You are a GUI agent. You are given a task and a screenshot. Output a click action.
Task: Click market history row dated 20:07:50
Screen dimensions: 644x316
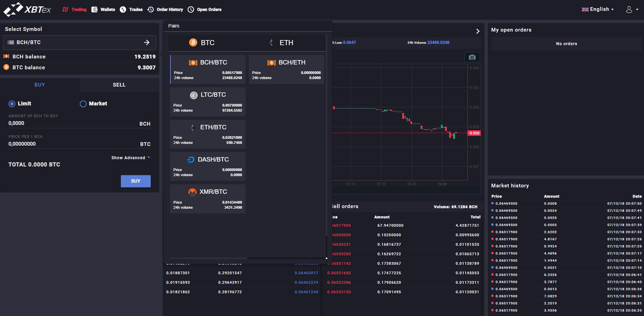[x=566, y=204]
